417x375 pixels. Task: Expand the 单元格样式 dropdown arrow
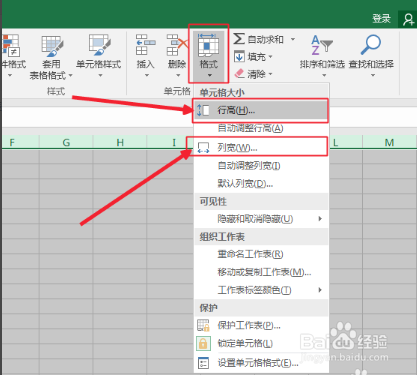(100, 75)
